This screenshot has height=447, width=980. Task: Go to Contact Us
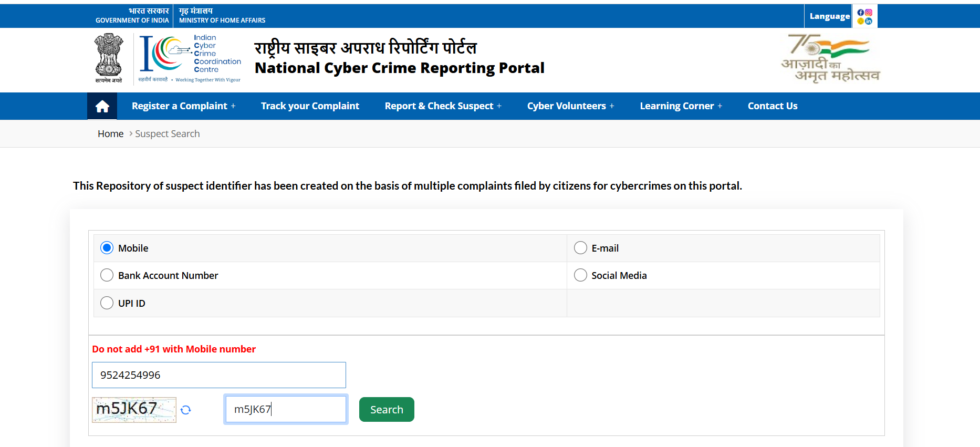(x=772, y=106)
